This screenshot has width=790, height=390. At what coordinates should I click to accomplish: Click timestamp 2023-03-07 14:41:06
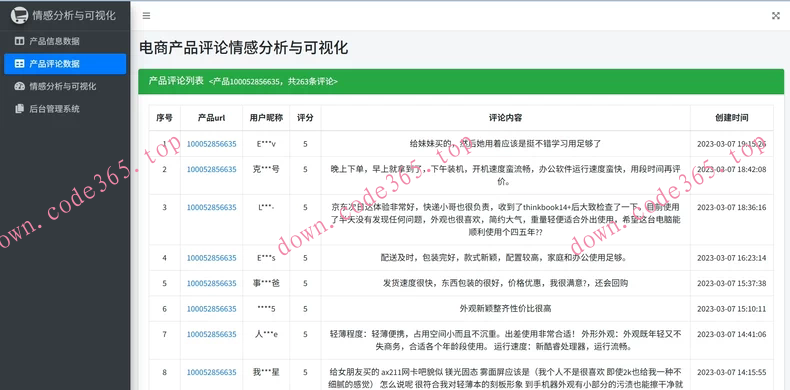pos(732,334)
